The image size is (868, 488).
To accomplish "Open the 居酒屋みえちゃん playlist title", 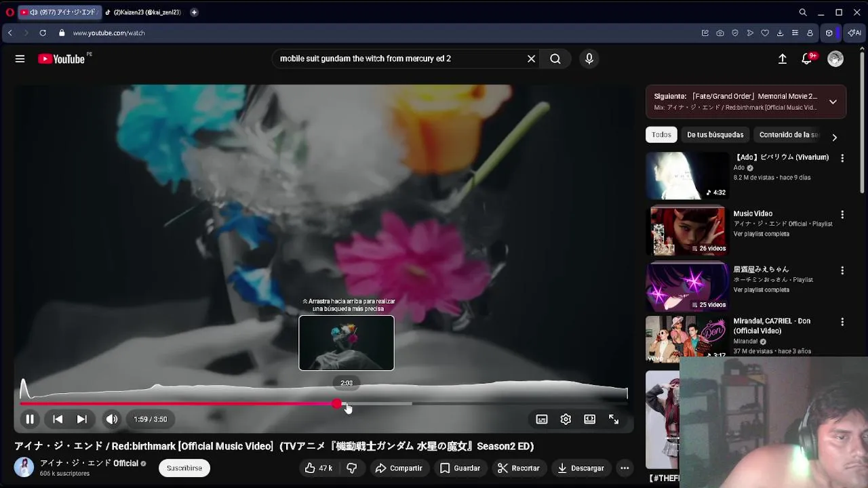I will tap(761, 270).
